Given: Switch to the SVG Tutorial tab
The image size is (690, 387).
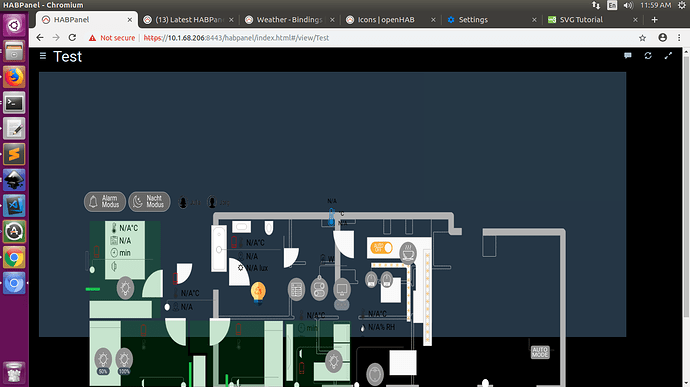Looking at the screenshot, I should pos(592,20).
